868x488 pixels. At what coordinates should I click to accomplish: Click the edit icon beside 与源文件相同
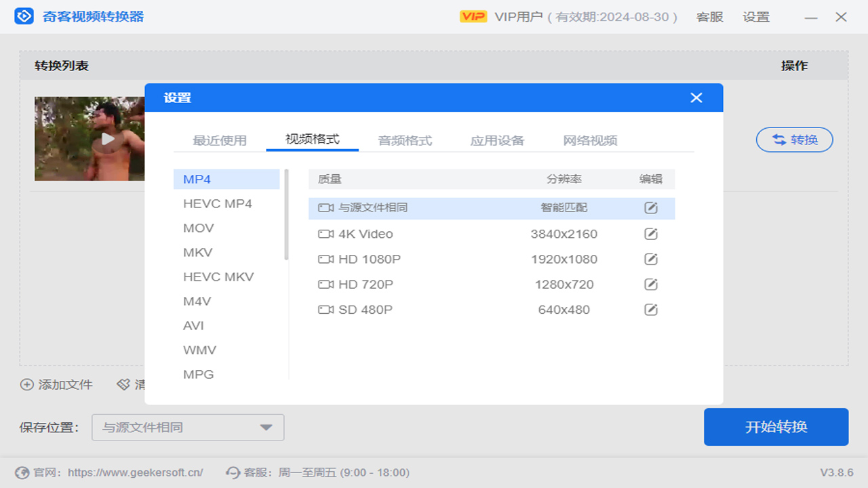pyautogui.click(x=650, y=208)
